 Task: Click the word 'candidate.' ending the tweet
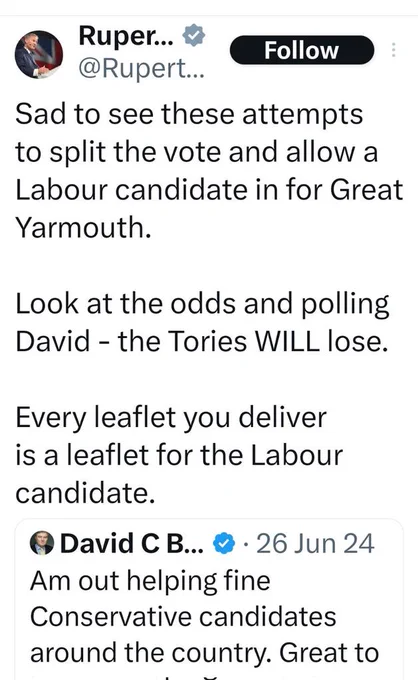[x=85, y=494]
